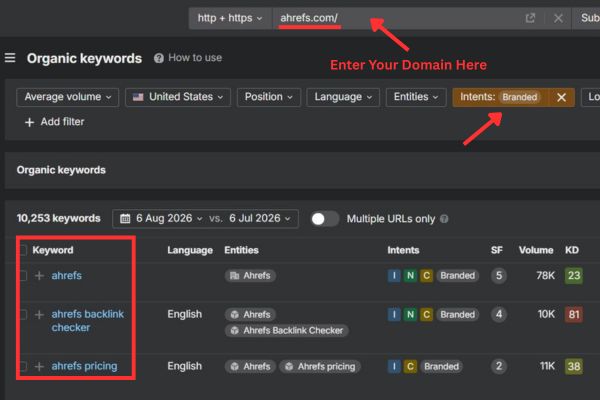Click the Organic keywords panel heading
Screen dimensions: 600x400
click(61, 170)
